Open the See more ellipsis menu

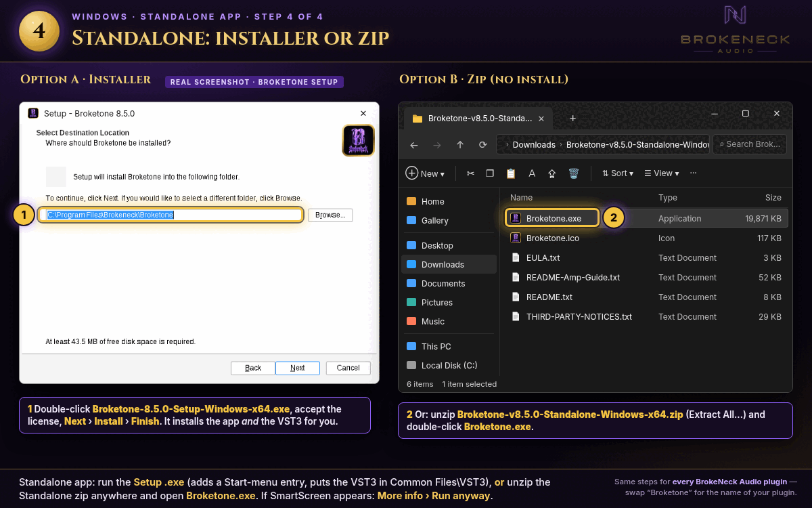[693, 173]
